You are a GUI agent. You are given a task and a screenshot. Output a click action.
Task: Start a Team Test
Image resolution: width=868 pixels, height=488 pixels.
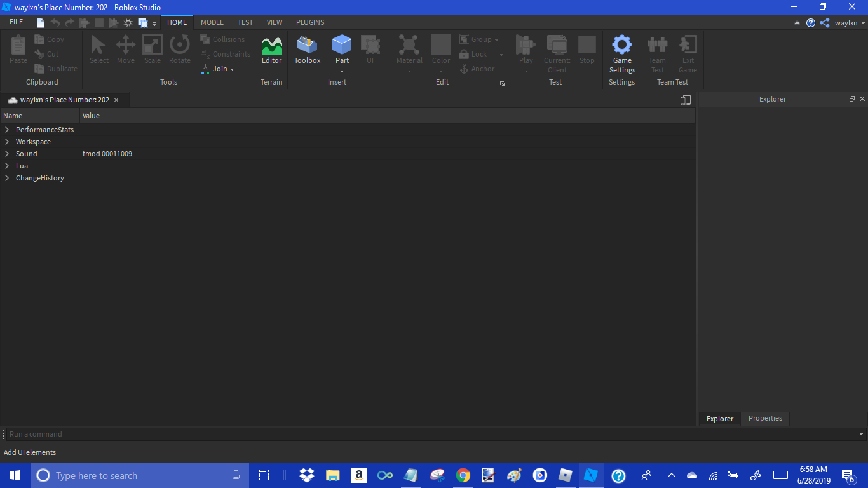(657, 54)
